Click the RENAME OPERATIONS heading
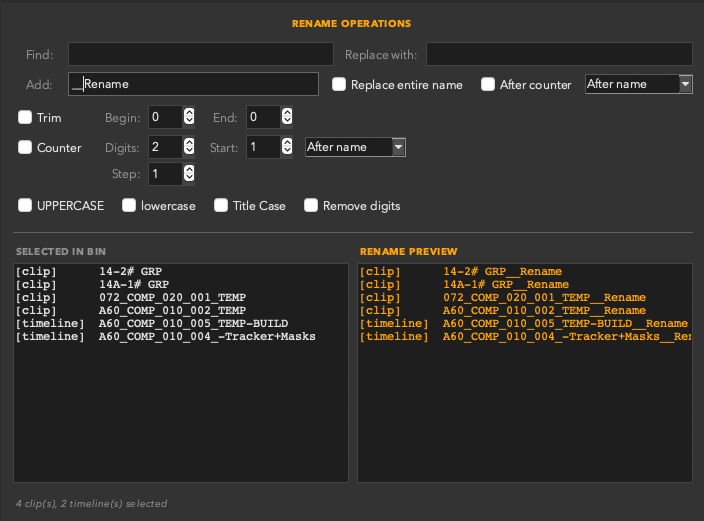Screen dimensions: 704x521 (x=352, y=23)
